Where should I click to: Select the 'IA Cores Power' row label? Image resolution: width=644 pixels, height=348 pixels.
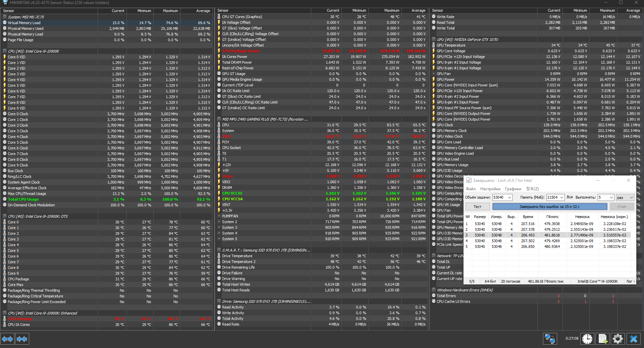pos(234,57)
